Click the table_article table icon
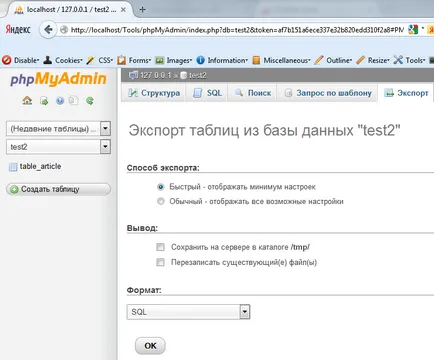The height and width of the screenshot is (360, 434). click(13, 167)
